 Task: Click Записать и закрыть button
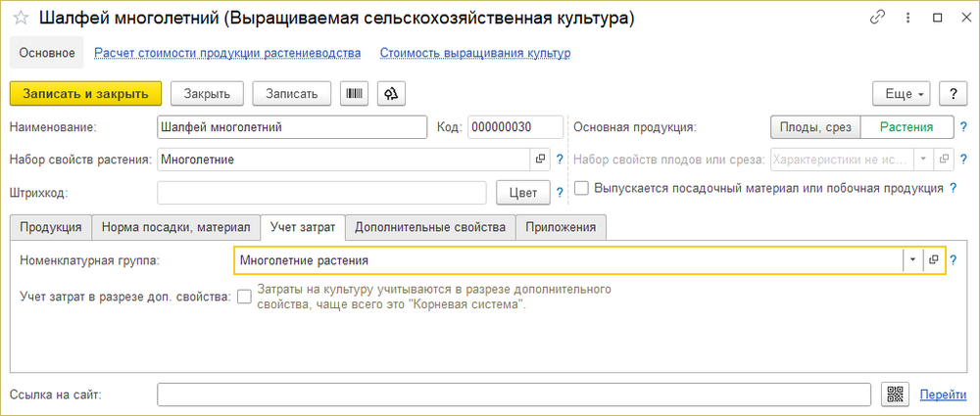point(85,94)
